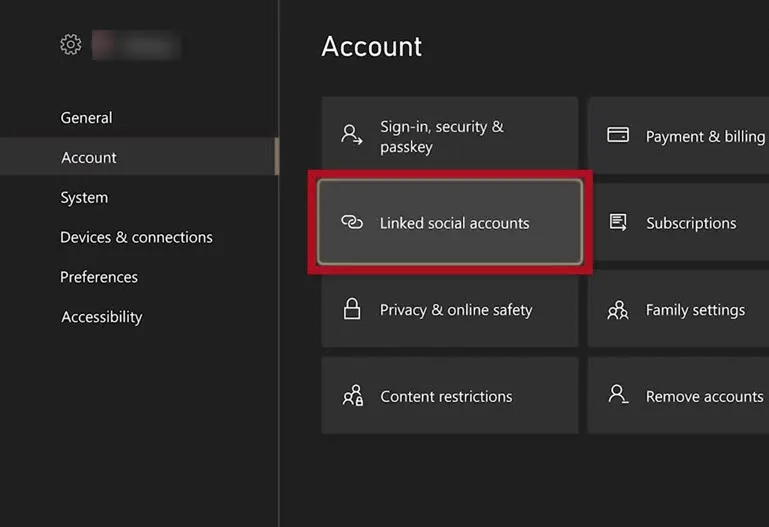Open Privacy & online safety
The width and height of the screenshot is (769, 527).
[x=450, y=309]
